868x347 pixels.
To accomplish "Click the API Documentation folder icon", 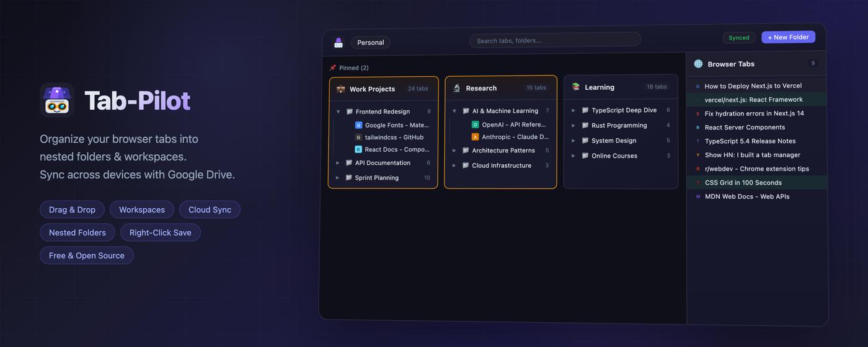I will click(349, 163).
